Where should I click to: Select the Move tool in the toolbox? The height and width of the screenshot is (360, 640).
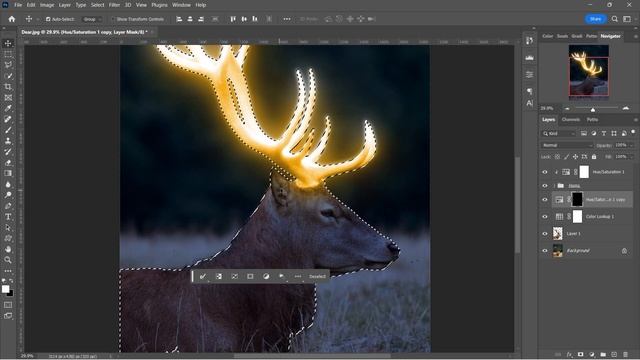click(x=8, y=43)
